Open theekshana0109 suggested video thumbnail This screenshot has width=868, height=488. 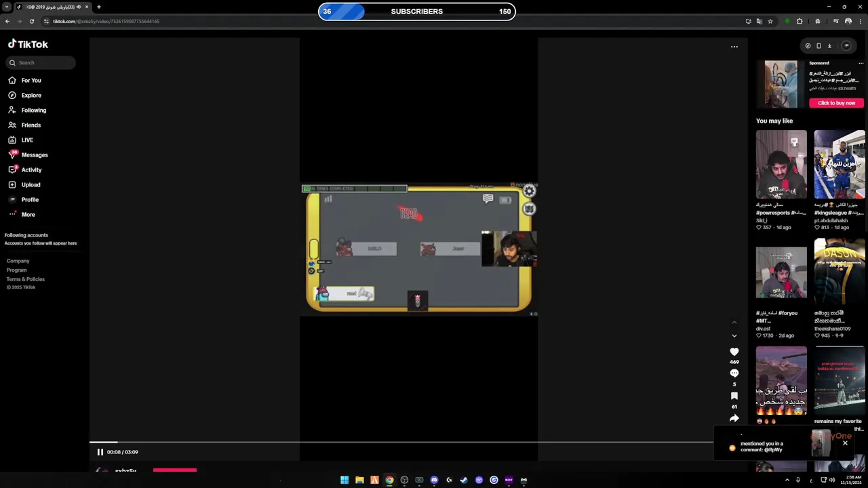(x=840, y=272)
